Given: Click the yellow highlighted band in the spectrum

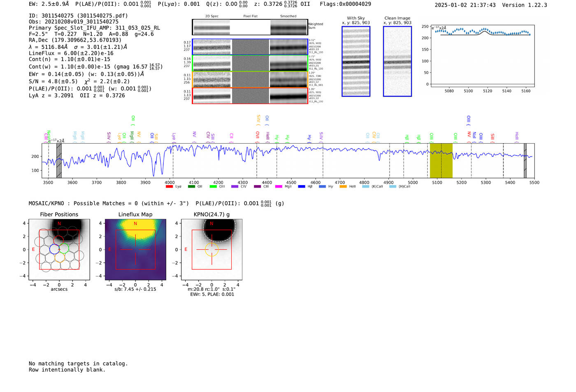Looking at the screenshot, I should coord(441,160).
